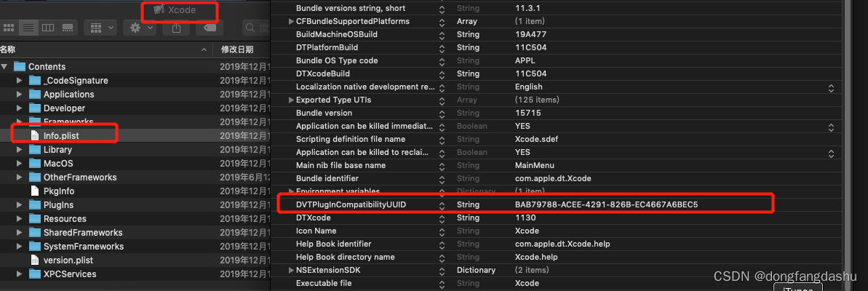Expand the CFBundleSupportedPlatforms array
This screenshot has width=868, height=291.
click(292, 21)
